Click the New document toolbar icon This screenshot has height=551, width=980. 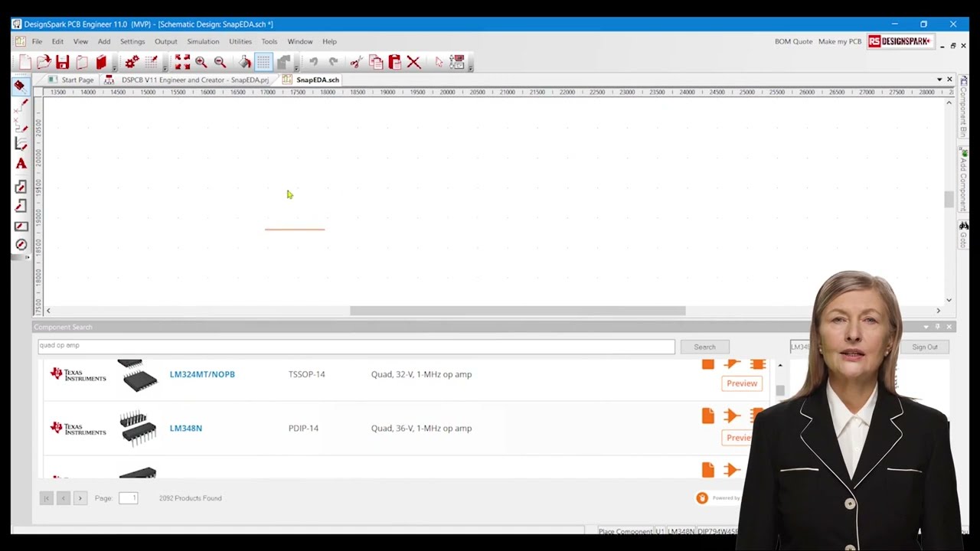(25, 62)
